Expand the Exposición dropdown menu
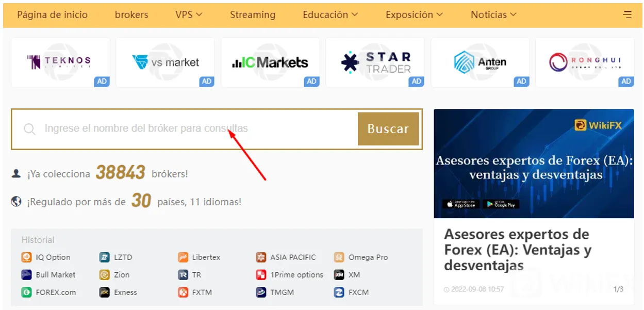 coord(414,14)
